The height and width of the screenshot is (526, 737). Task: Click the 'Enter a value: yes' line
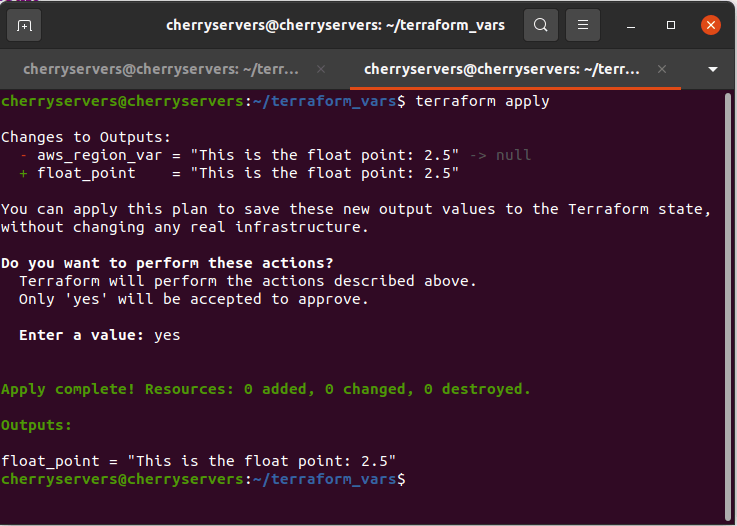100,335
